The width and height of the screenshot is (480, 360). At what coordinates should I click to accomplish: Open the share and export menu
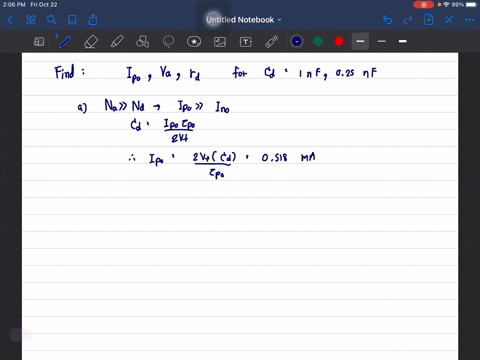coord(93,20)
